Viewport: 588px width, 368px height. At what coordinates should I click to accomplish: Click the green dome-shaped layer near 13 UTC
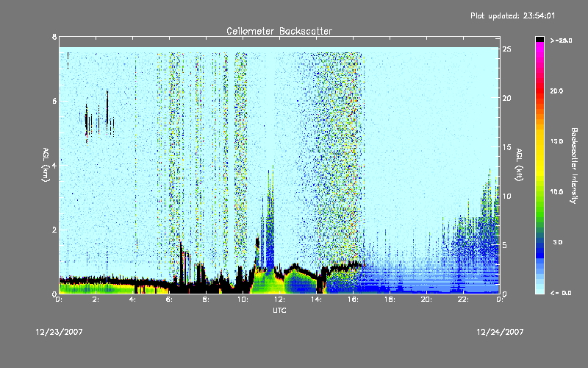300,280
